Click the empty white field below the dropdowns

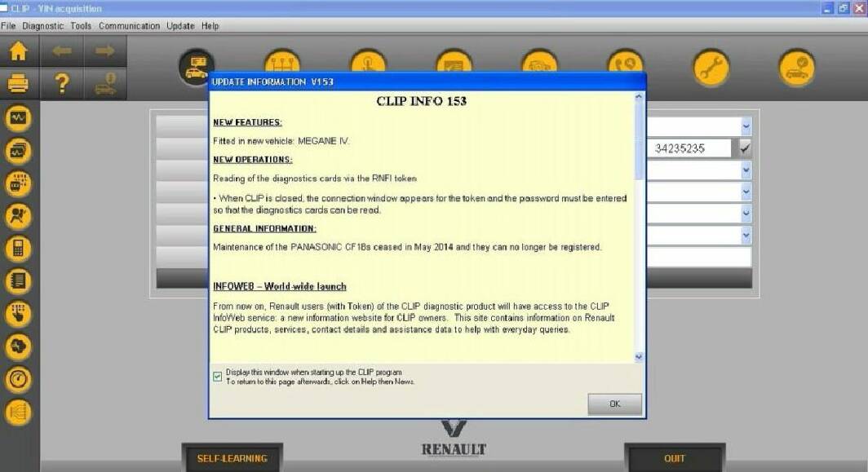(699, 258)
